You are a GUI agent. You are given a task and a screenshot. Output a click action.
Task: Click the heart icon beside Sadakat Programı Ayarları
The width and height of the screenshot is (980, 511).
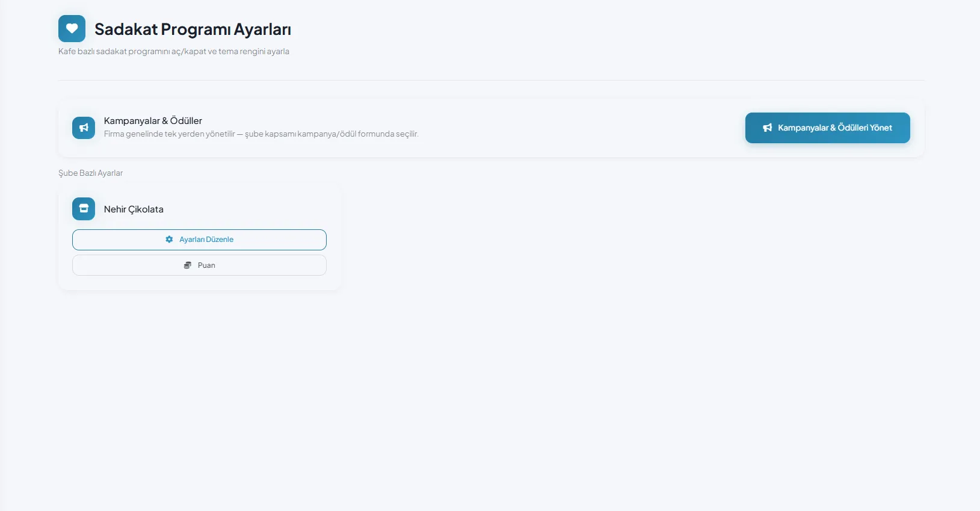pyautogui.click(x=72, y=28)
